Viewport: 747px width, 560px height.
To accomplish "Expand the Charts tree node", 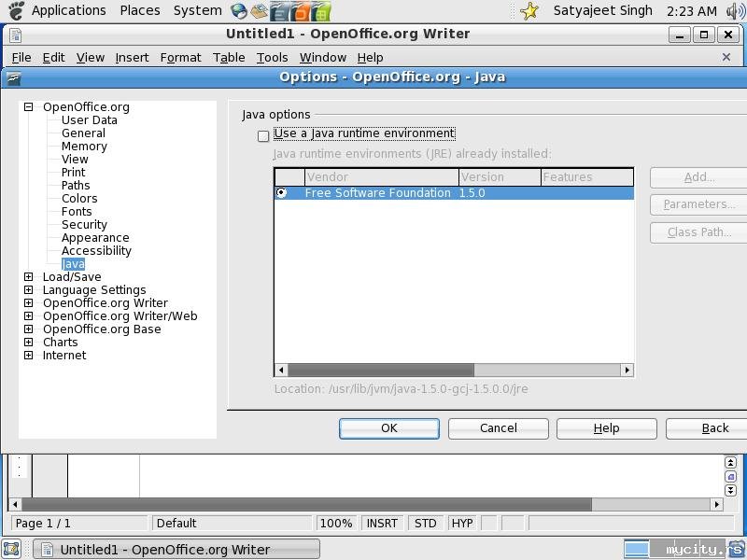I will pos(29,343).
